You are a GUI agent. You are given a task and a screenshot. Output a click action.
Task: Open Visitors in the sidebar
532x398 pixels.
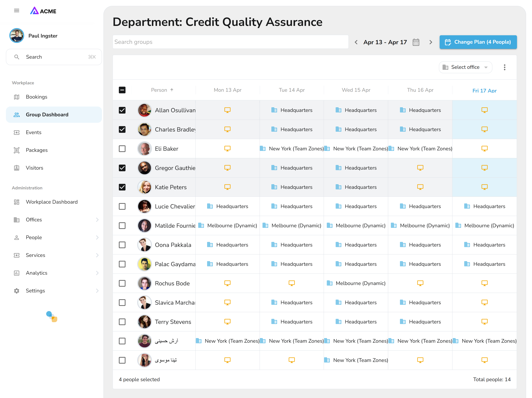[x=34, y=168]
